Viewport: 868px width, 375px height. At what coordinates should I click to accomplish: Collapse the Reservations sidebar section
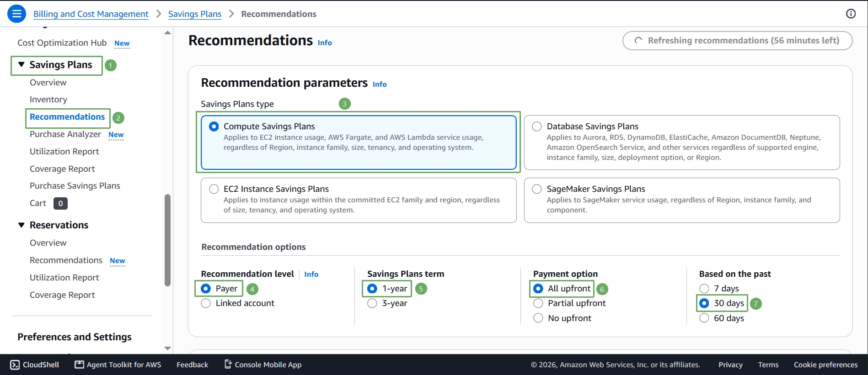21,225
